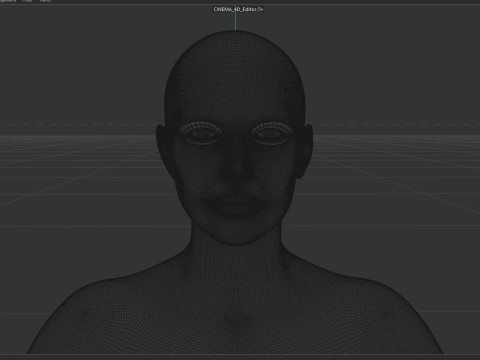Click the CINEMA_4D_Editor camera label

235,9
